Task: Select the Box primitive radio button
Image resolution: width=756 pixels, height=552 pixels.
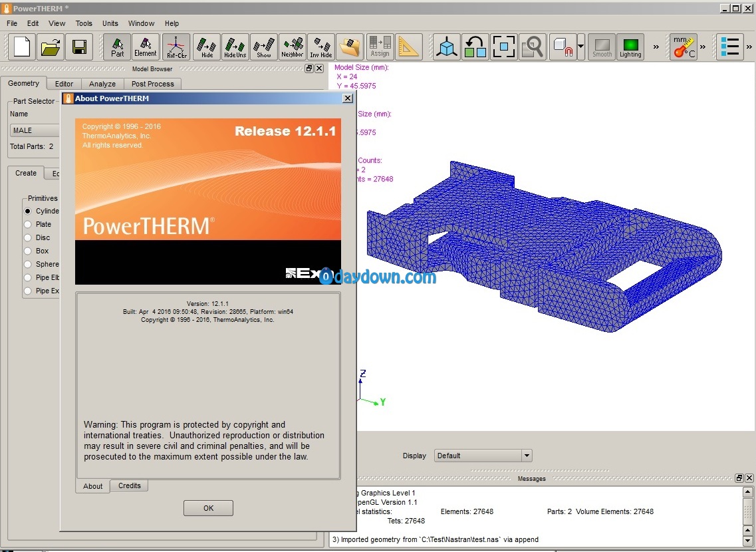Action: [27, 251]
